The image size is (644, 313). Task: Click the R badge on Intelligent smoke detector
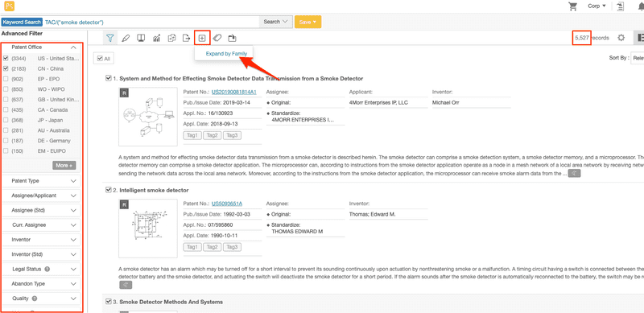125,205
